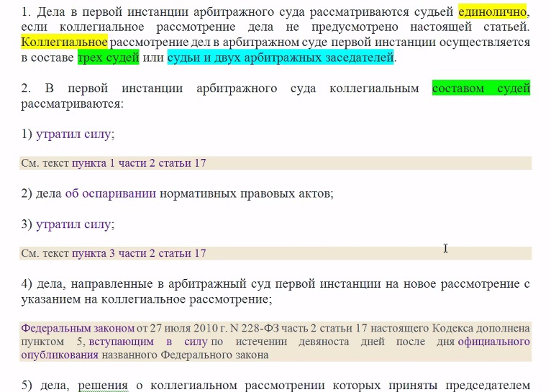
Task: Click 'См. текст' in the note about пункта 1
Action: tap(45, 163)
